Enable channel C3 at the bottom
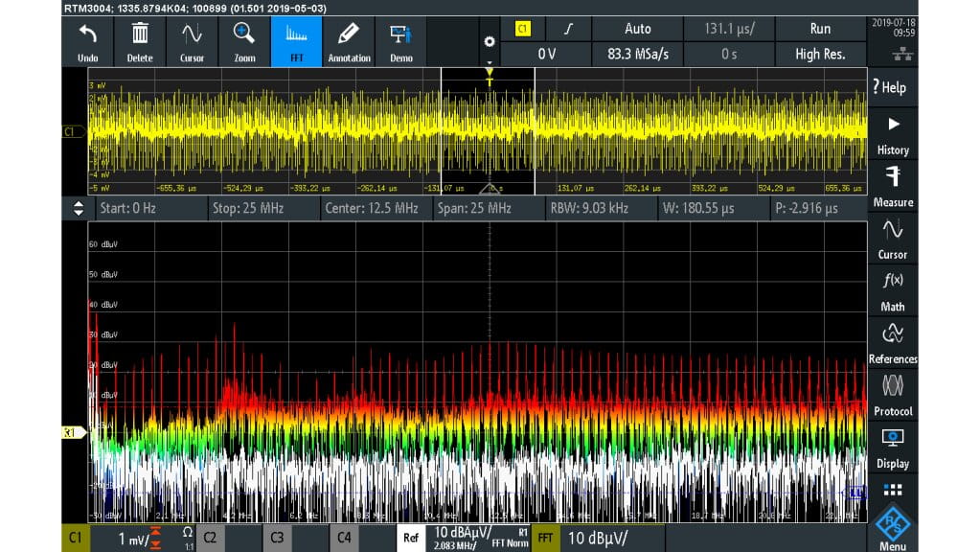Image resolution: width=980 pixels, height=552 pixels. pos(275,538)
